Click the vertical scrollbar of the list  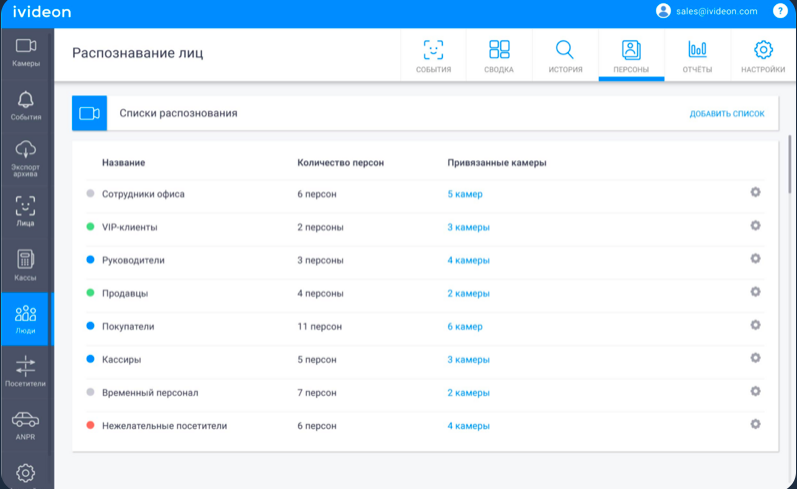(x=789, y=164)
